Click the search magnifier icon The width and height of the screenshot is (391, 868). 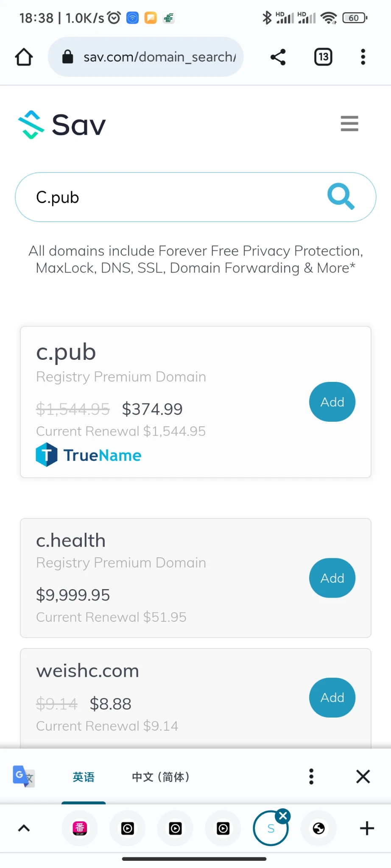(341, 197)
